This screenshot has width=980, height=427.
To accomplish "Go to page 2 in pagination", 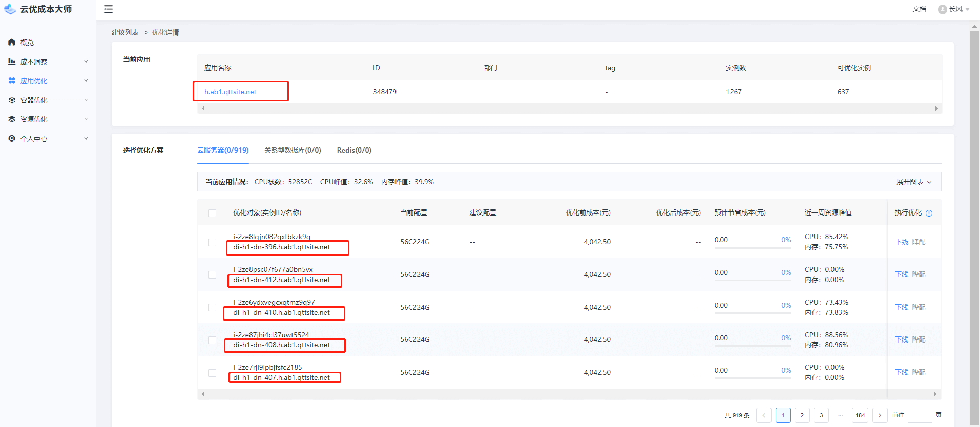I will tap(802, 415).
